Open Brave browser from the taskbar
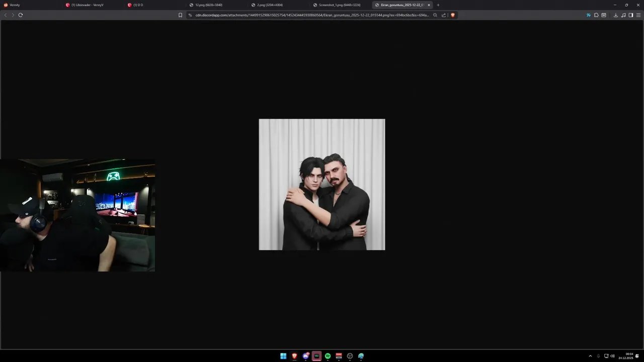 294,356
